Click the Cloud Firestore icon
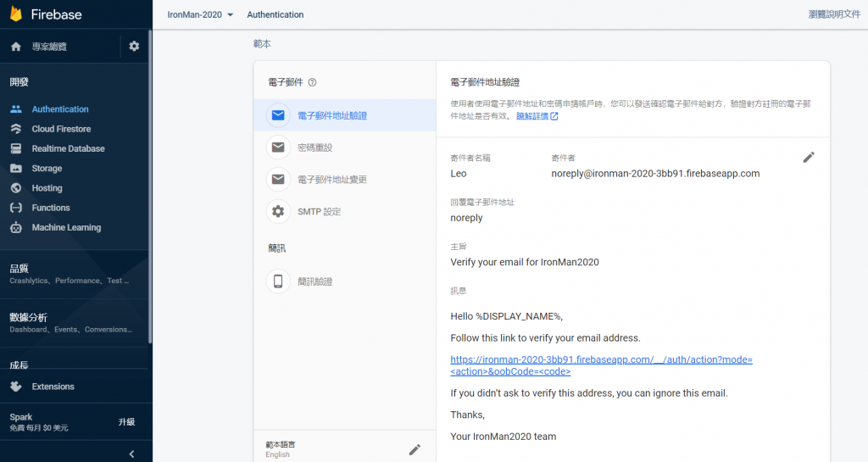Image resolution: width=868 pixels, height=462 pixels. click(x=16, y=129)
